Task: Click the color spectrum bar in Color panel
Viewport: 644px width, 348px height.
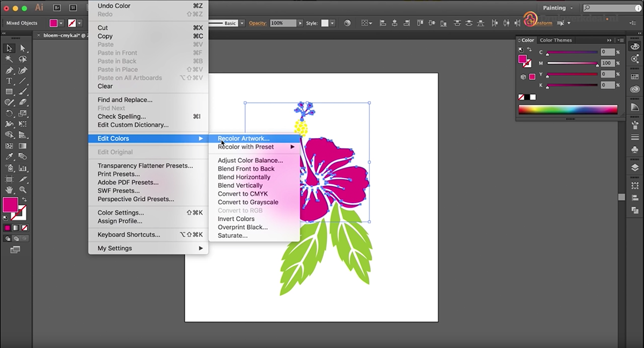Action: pos(568,110)
